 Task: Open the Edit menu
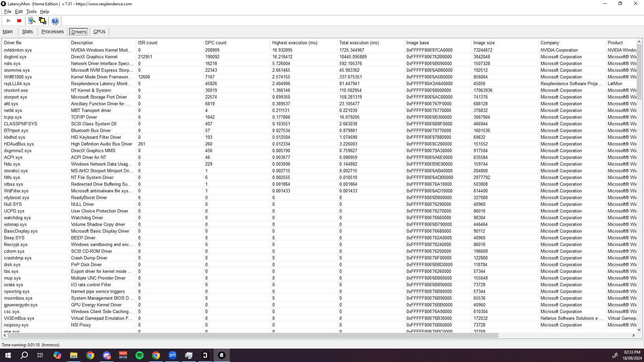point(19,11)
